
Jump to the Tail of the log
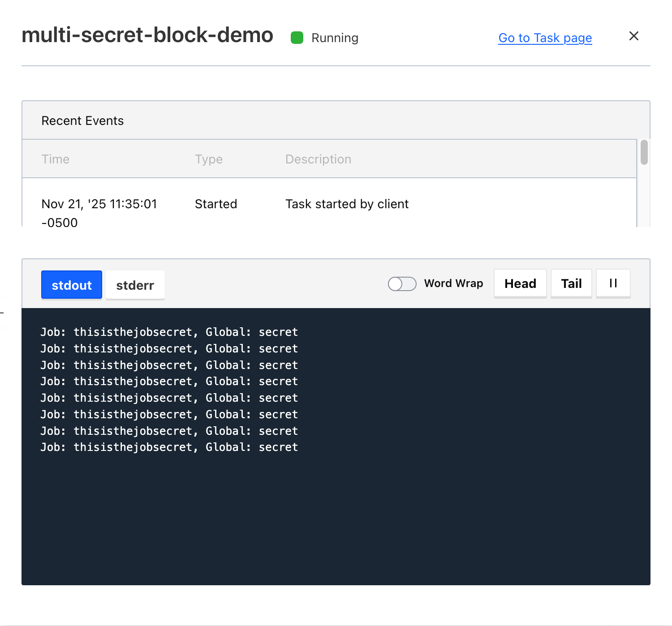pos(571,283)
